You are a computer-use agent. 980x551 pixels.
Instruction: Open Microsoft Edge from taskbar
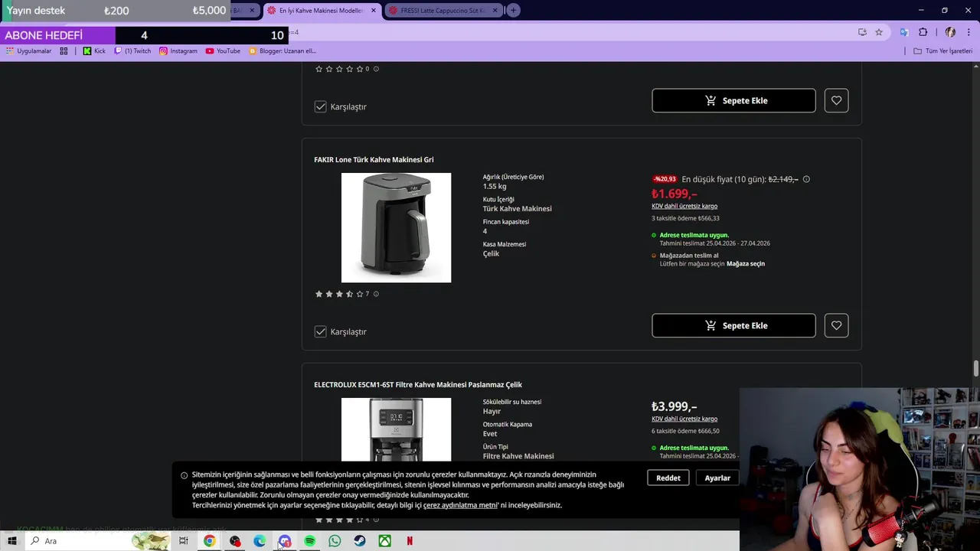[x=260, y=541]
